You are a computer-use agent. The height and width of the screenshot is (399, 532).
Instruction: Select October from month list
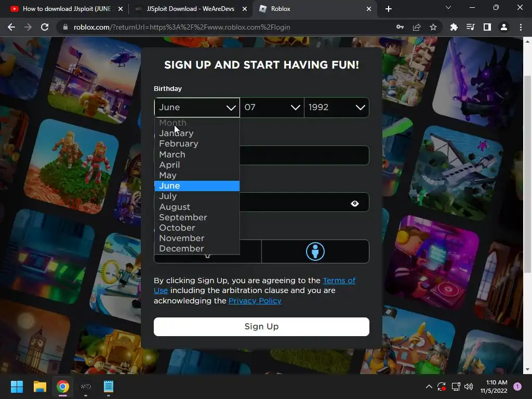pos(197,228)
